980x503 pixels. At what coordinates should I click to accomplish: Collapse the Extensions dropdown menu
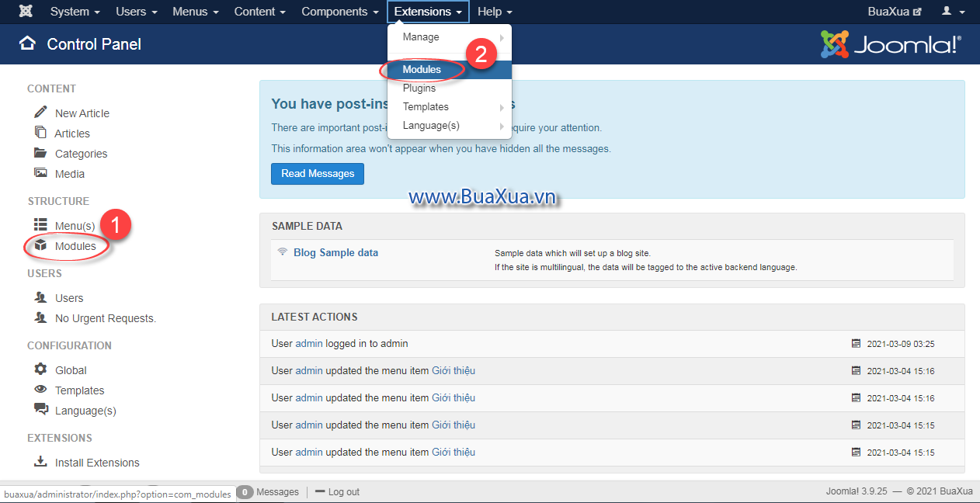pos(429,12)
